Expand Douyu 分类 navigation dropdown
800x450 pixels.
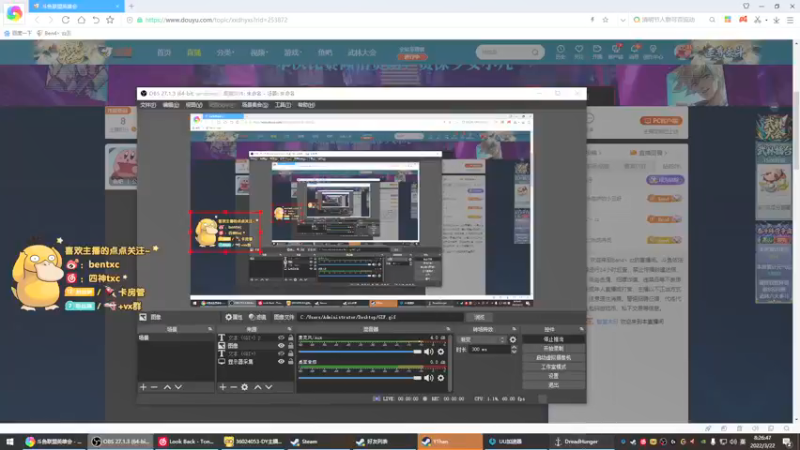tap(224, 53)
